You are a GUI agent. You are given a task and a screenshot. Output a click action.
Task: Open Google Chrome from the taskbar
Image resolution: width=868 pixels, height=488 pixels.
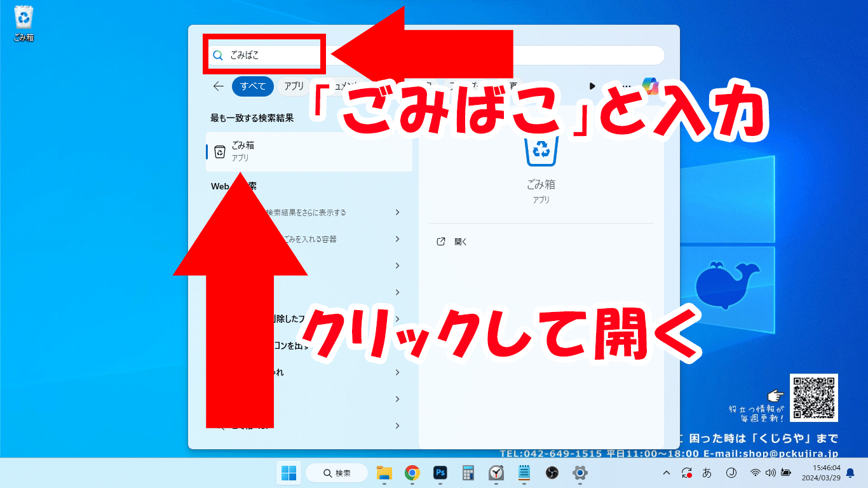coord(412,473)
